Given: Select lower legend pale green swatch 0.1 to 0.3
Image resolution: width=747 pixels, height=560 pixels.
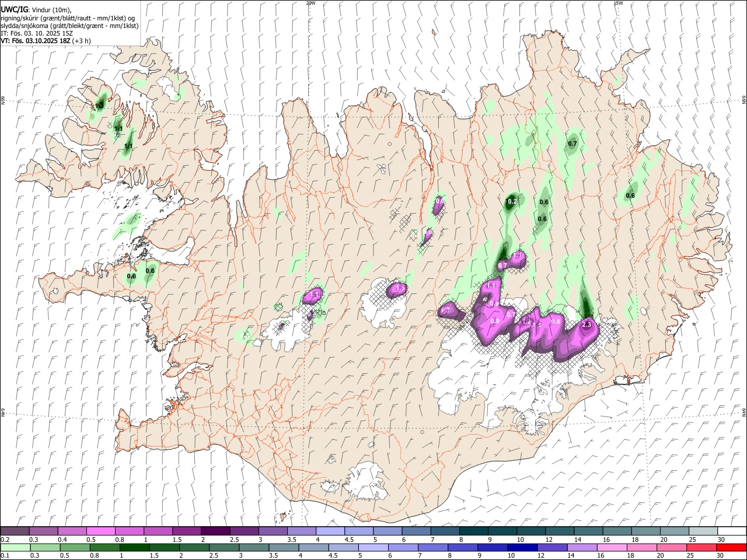Looking at the screenshot, I should [x=16, y=547].
